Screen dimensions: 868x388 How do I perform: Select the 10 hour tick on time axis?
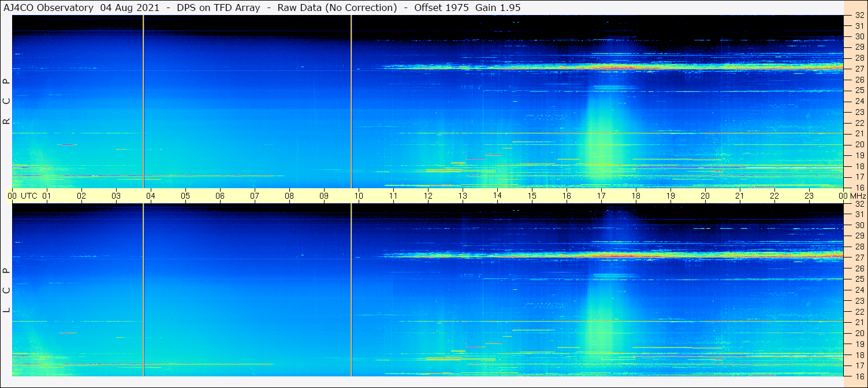pos(359,196)
